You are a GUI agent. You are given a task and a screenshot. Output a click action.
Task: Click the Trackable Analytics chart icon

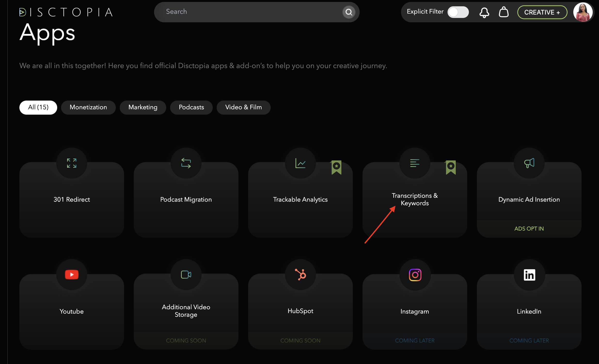pyautogui.click(x=300, y=163)
